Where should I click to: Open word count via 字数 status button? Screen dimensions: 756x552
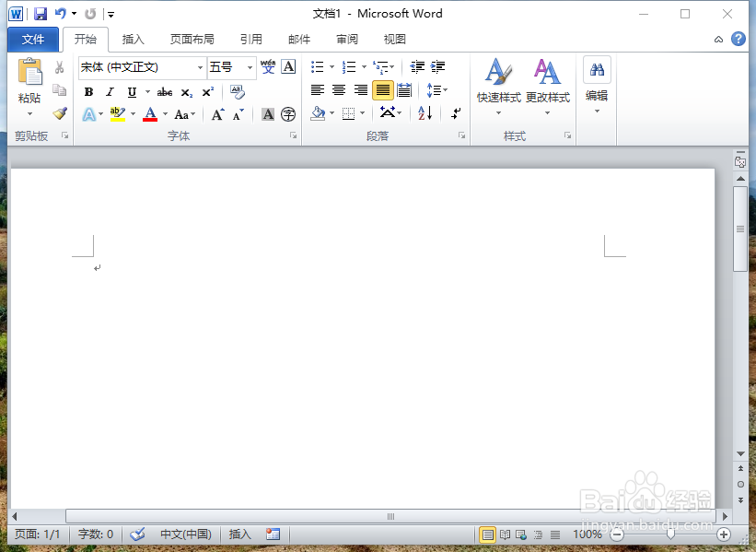coord(96,534)
